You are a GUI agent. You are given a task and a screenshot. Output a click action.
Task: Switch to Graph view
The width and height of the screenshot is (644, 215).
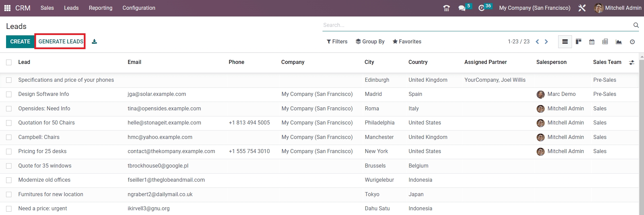click(618, 42)
